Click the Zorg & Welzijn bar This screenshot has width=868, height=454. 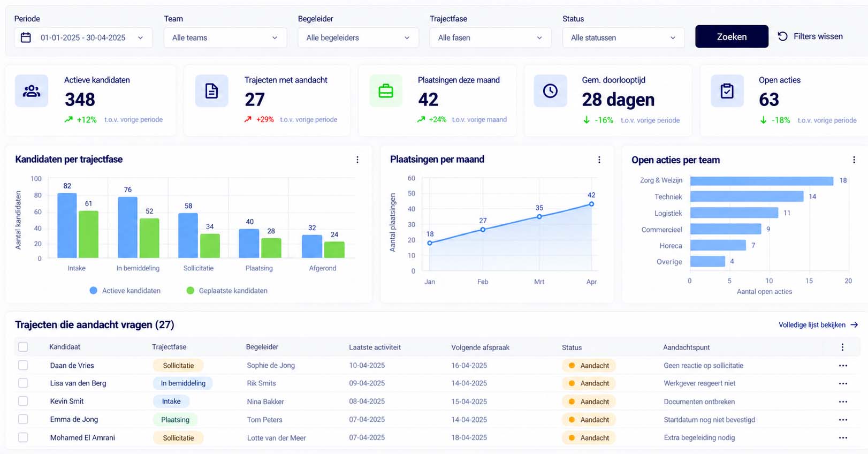pyautogui.click(x=762, y=181)
